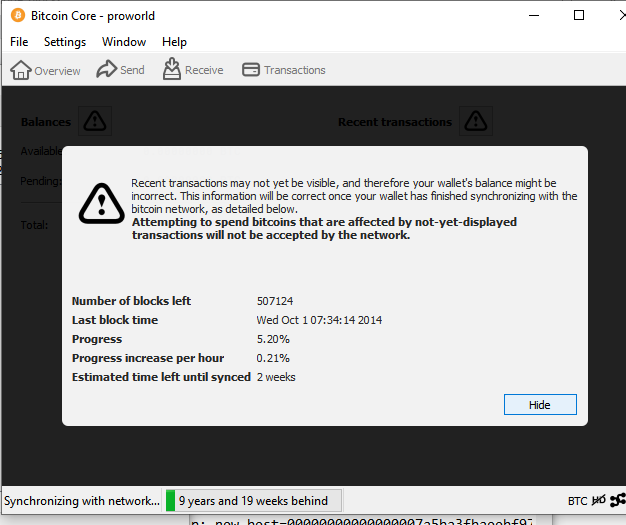The width and height of the screenshot is (626, 525).
Task: Click the network connections icon in status bar
Action: (618, 500)
